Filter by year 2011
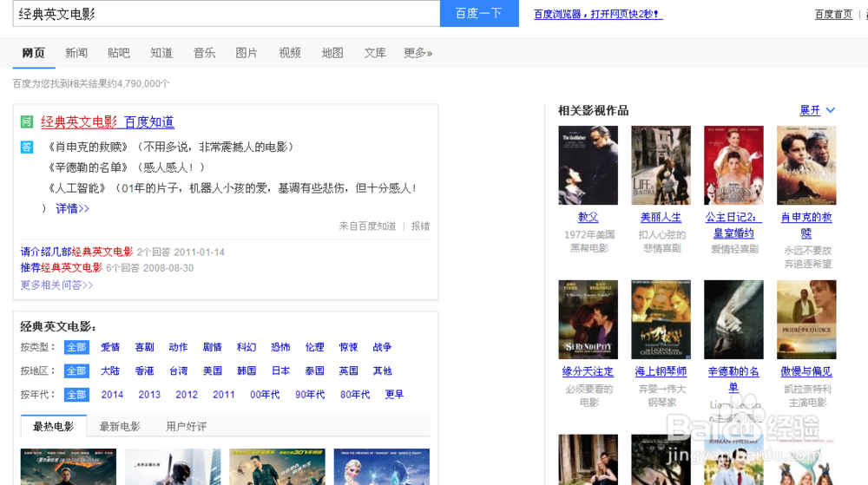Viewport: 868px width, 485px height. [x=224, y=395]
